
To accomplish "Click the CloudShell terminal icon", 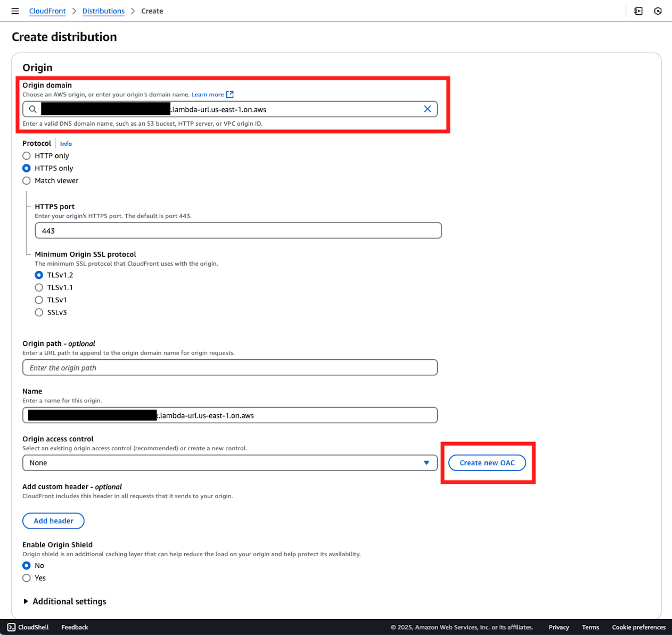I will [11, 627].
